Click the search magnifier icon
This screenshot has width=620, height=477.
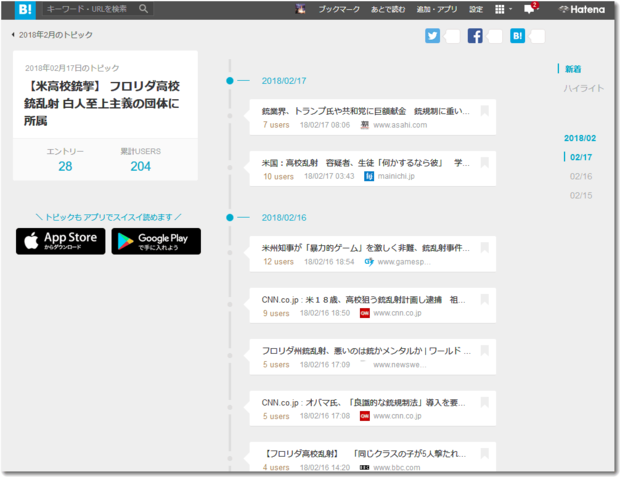(x=144, y=9)
